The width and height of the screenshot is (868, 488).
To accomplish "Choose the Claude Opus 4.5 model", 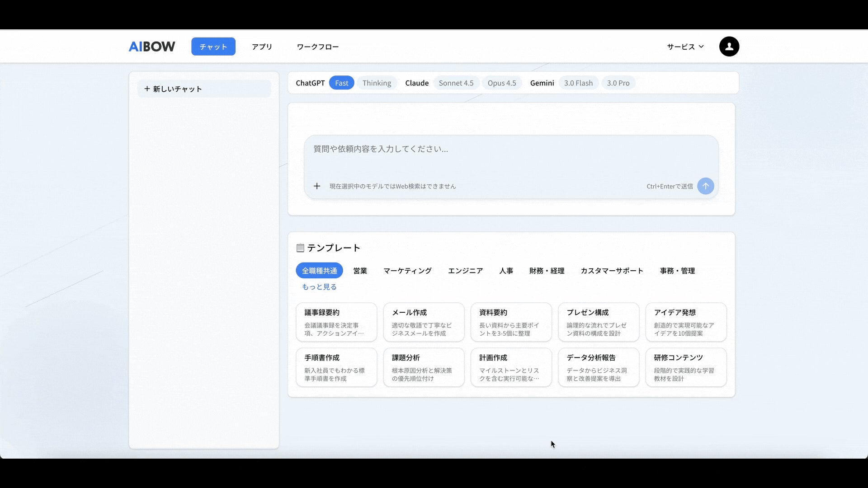I will tap(501, 83).
